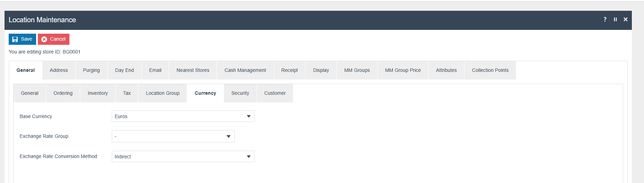
Task: Save the store changes
Action: (22, 39)
